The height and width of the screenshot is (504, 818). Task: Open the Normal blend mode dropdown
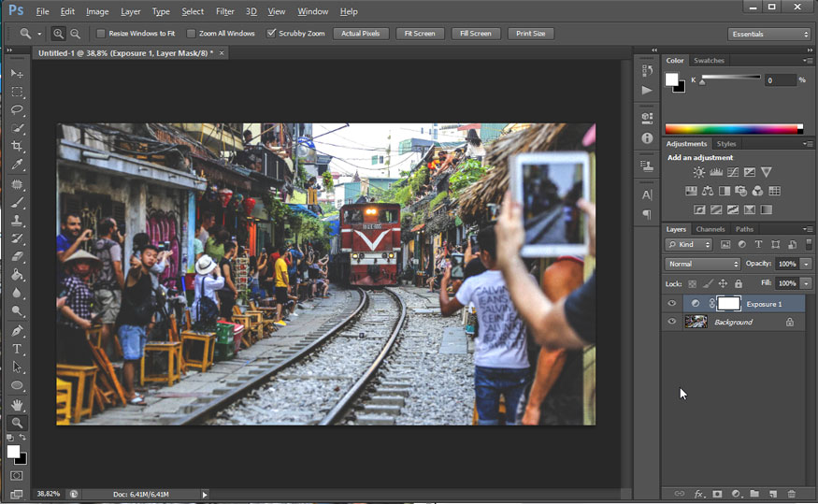(702, 264)
